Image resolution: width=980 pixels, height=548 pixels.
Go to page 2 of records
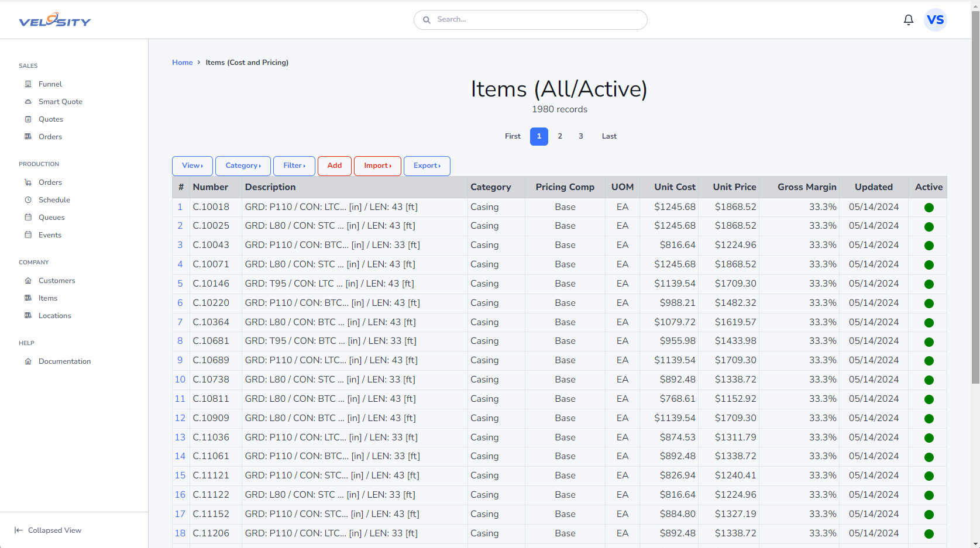coord(560,136)
